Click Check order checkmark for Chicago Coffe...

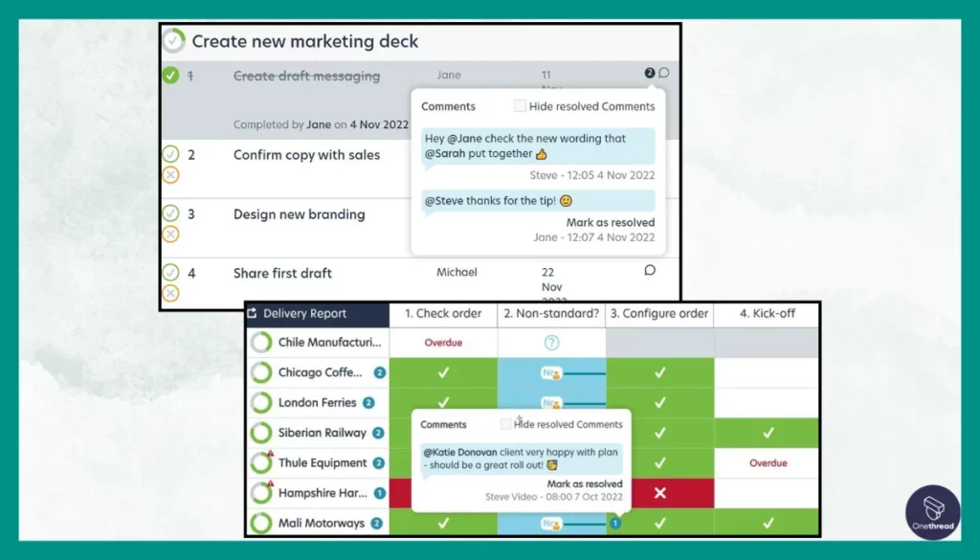[443, 372]
